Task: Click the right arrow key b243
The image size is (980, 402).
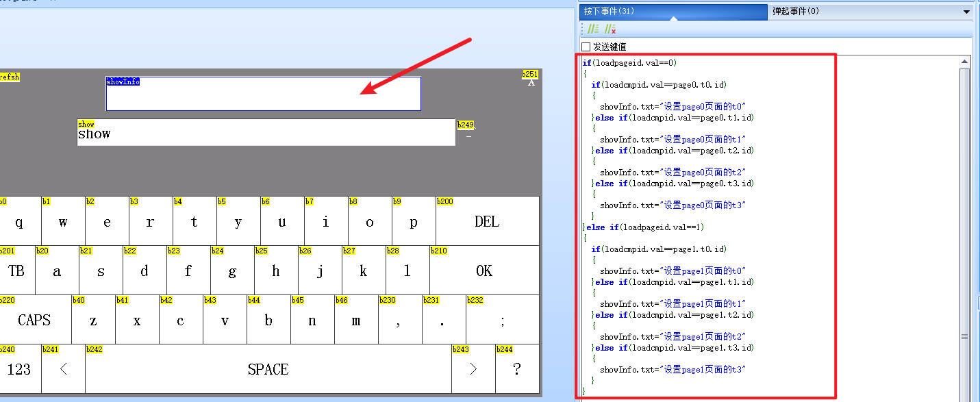Action: pyautogui.click(x=473, y=369)
